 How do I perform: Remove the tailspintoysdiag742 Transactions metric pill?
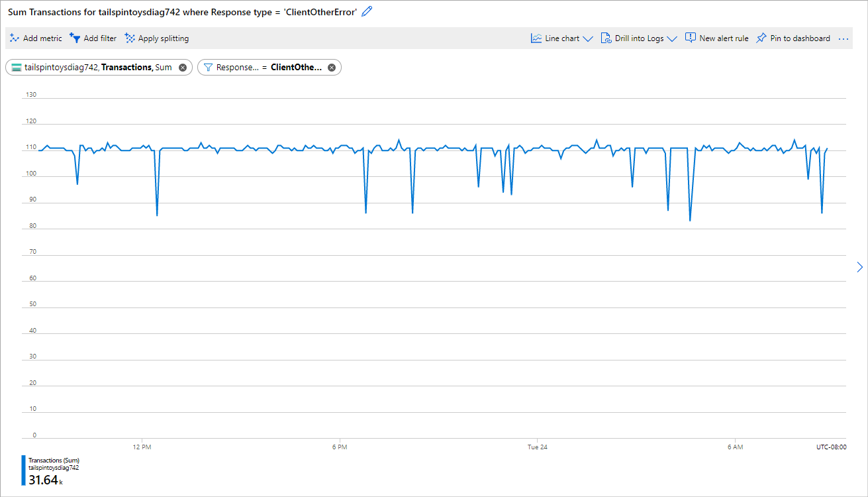coord(183,68)
